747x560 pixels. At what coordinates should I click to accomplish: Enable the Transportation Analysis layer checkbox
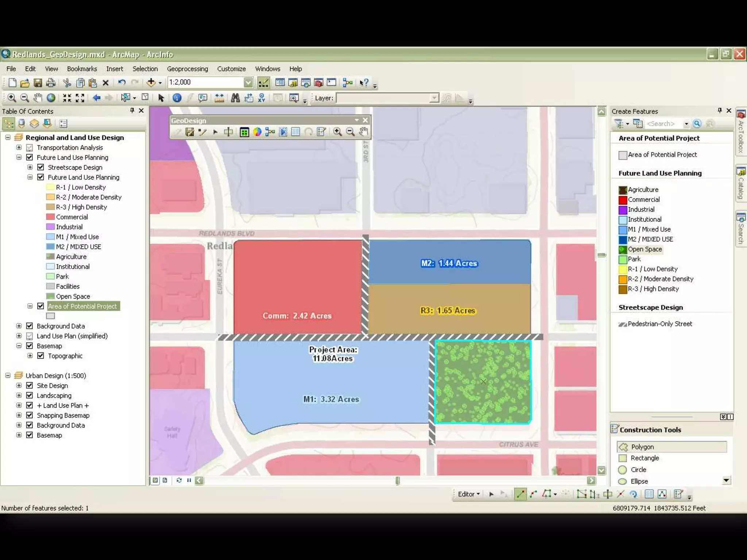point(30,148)
